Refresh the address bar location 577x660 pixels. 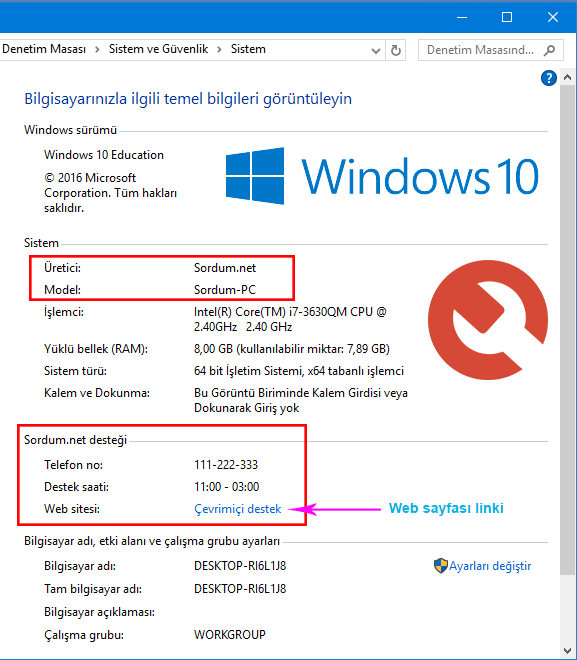(x=396, y=50)
